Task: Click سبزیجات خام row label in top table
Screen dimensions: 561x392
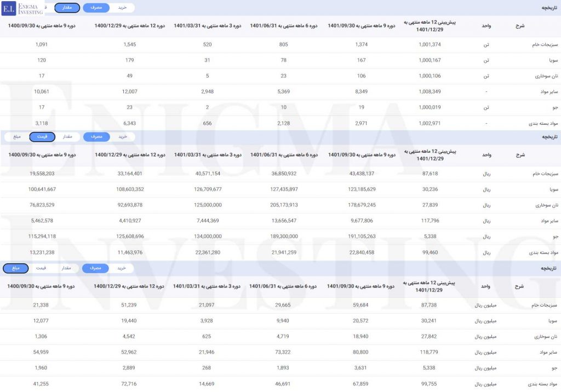Action: coord(541,44)
